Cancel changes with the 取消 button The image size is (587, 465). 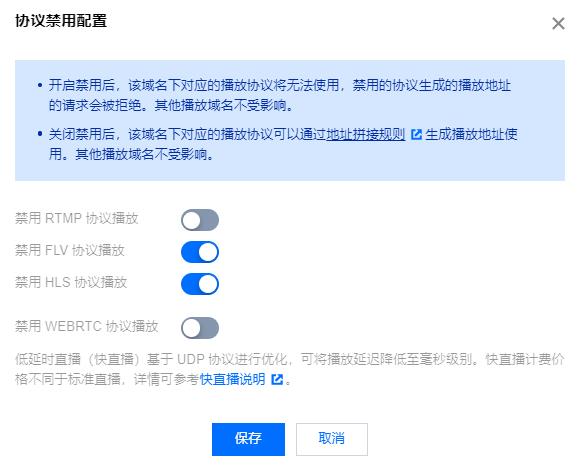pos(332,439)
